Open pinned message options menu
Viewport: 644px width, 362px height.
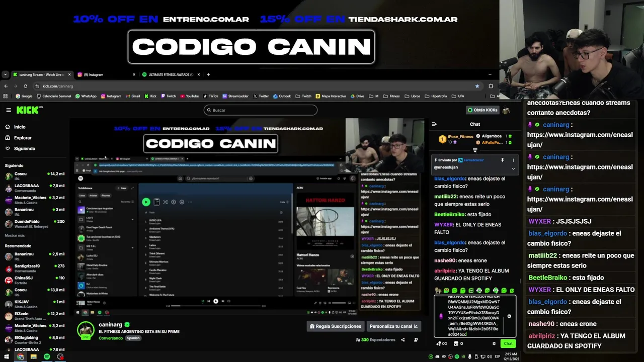pos(513,160)
